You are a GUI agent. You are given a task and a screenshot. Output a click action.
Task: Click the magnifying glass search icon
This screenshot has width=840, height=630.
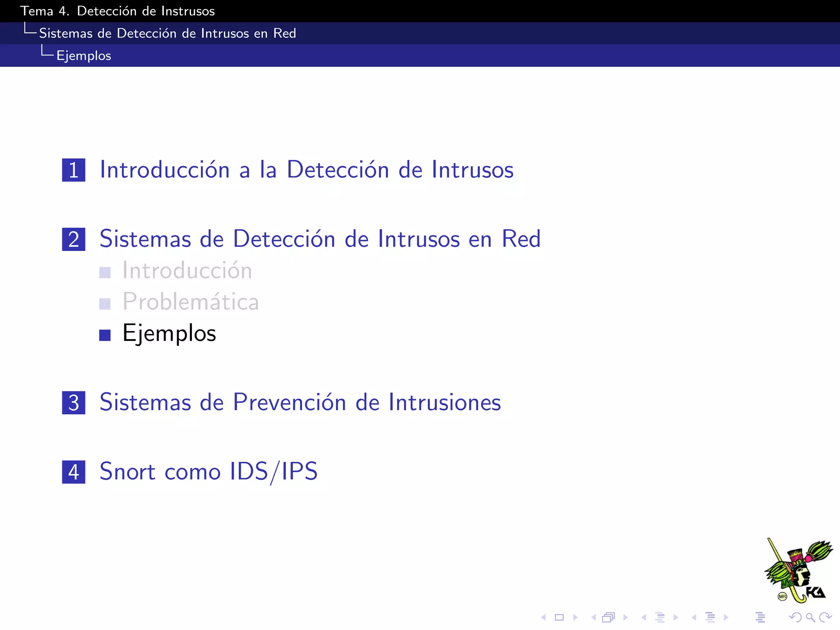pos(810,617)
